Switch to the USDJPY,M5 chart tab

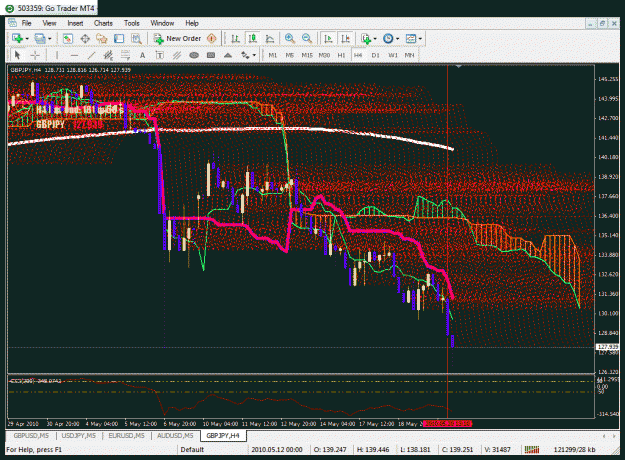point(79,436)
